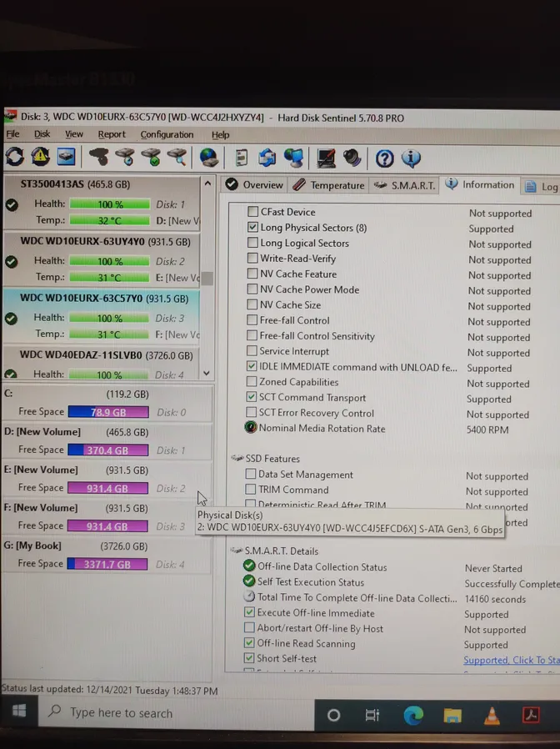560x749 pixels.
Task: Toggle the Free-fall Control checkbox
Action: [252, 319]
